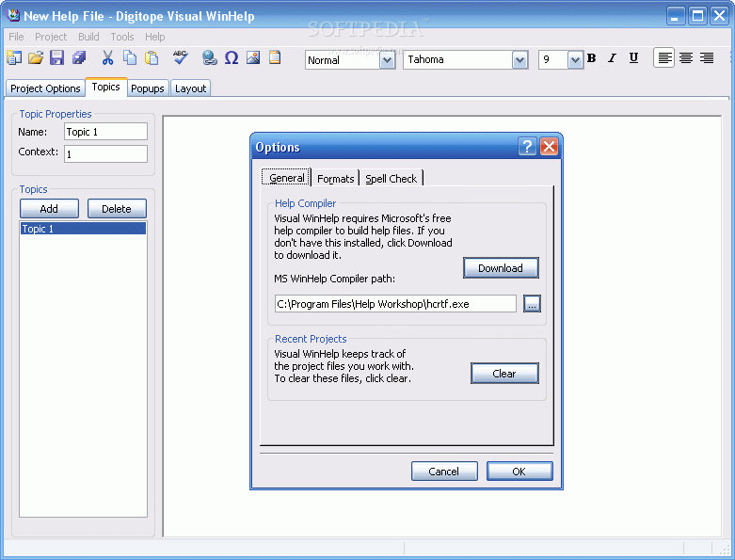Insert a symbol with the Omega icon
Image resolution: width=735 pixels, height=560 pixels.
tap(232, 57)
